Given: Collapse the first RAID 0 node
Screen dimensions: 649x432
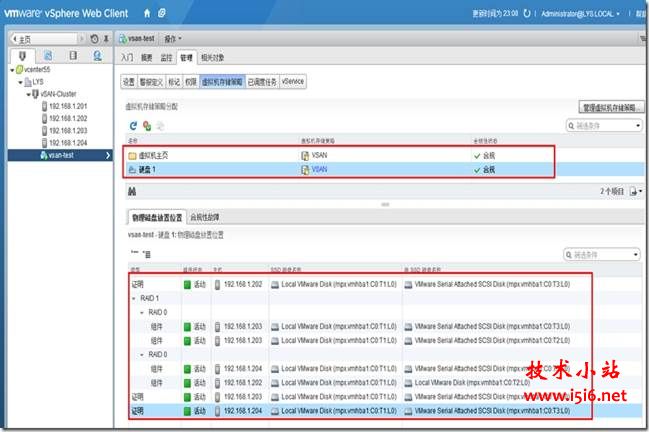Looking at the screenshot, I should click(x=142, y=312).
